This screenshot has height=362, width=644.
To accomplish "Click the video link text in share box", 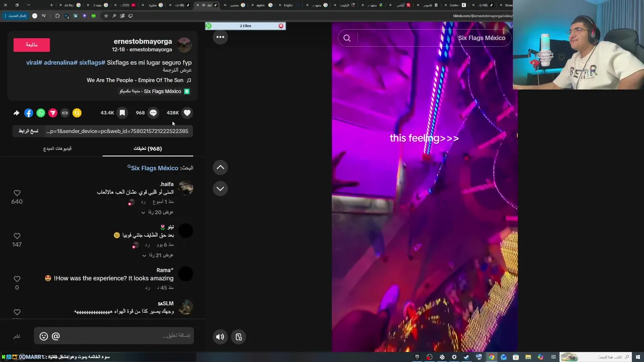I will pyautogui.click(x=117, y=131).
